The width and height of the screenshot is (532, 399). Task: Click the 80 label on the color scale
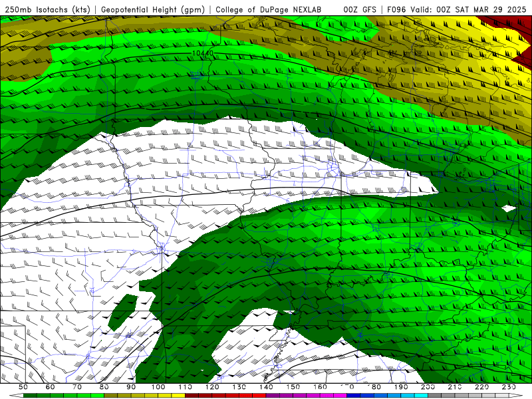[104, 387]
